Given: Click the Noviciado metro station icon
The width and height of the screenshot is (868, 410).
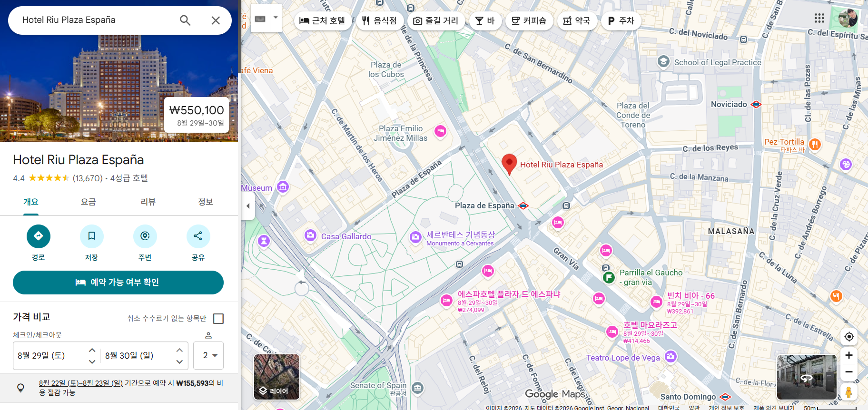Looking at the screenshot, I should (756, 105).
